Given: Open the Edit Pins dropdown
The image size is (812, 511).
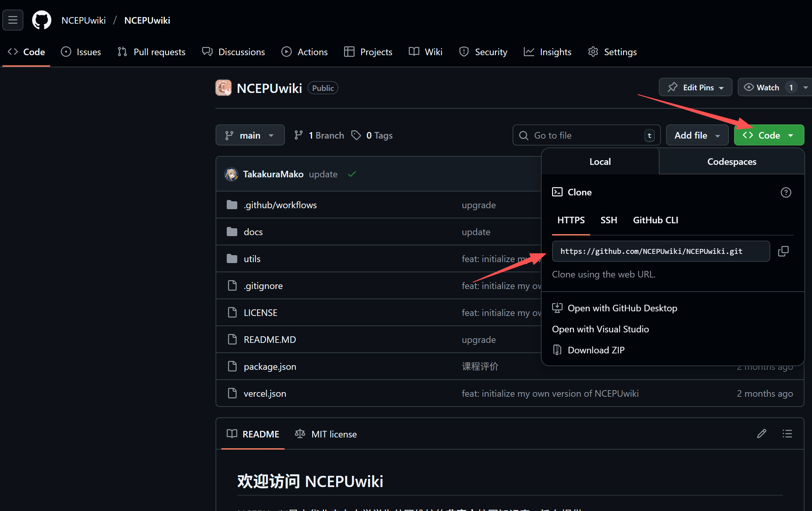Looking at the screenshot, I should pyautogui.click(x=695, y=87).
